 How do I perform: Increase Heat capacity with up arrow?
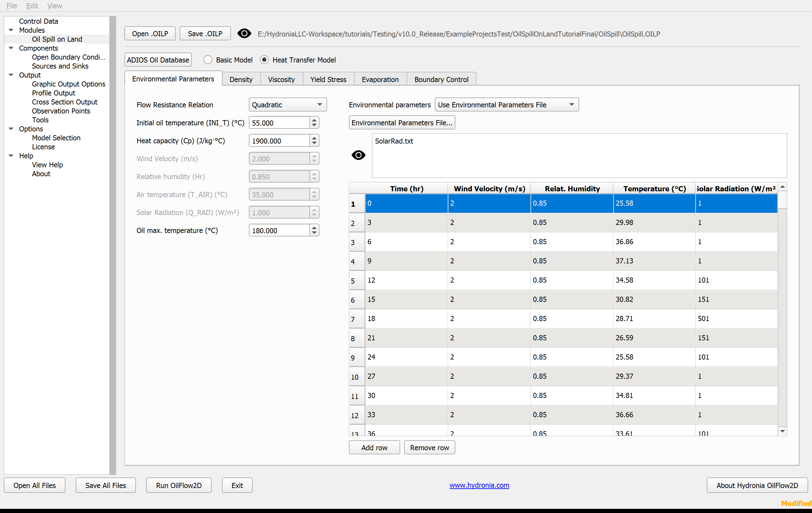pos(314,137)
